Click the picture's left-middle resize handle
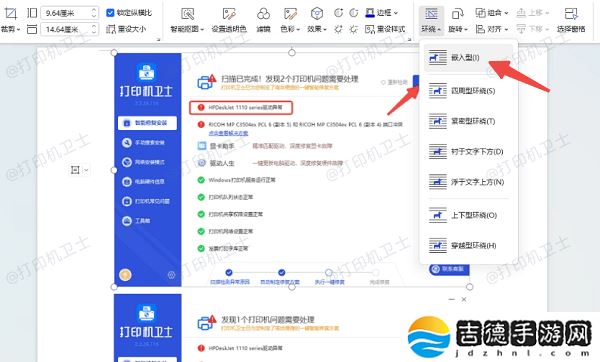The height and width of the screenshot is (362, 600). point(114,170)
